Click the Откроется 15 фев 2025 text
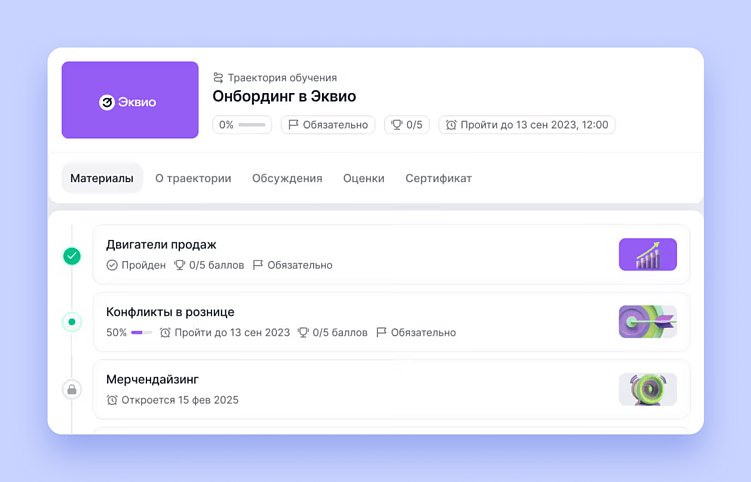This screenshot has width=751, height=482. click(180, 400)
